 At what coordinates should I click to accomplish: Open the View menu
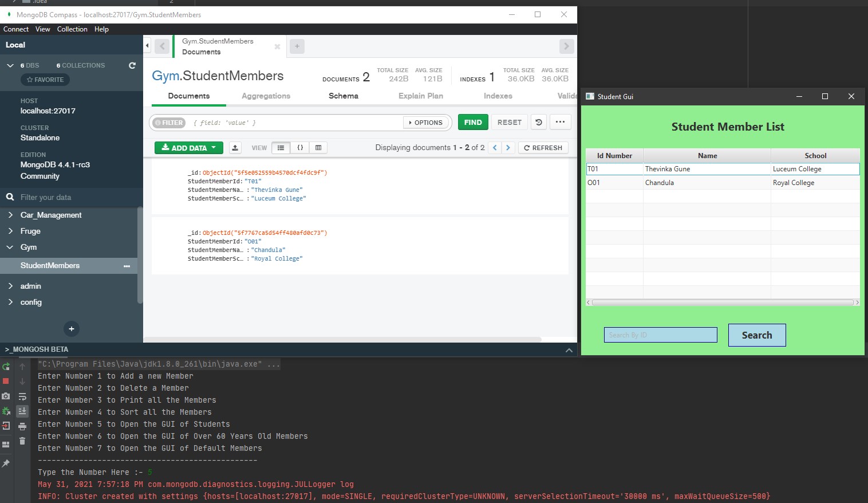click(43, 29)
